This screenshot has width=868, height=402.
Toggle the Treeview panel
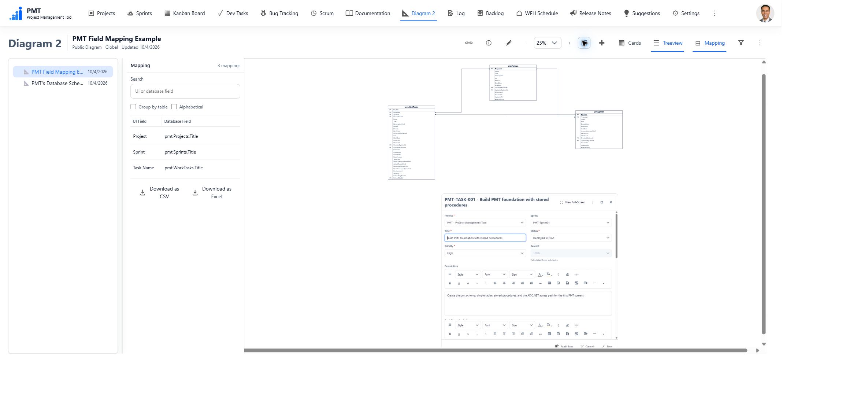pyautogui.click(x=668, y=43)
